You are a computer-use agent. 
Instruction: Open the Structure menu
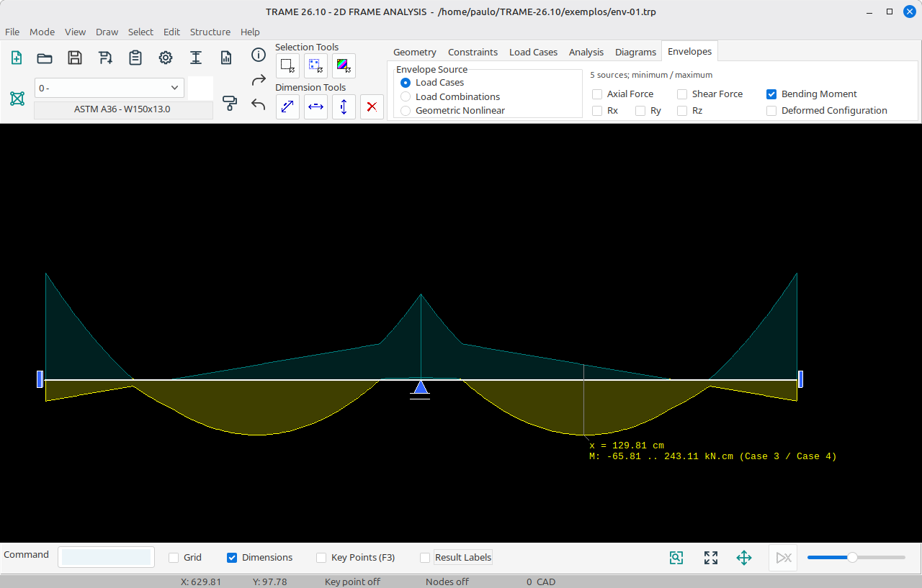tap(210, 32)
